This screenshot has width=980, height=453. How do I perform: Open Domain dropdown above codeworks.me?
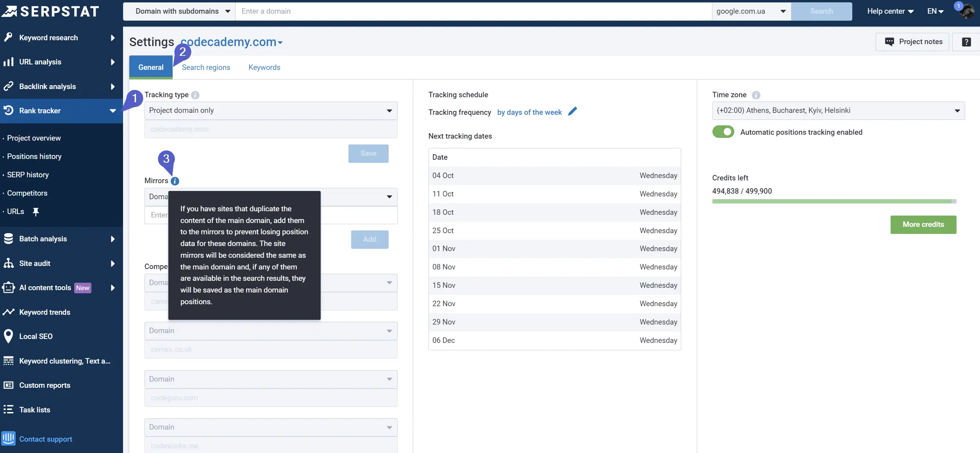pyautogui.click(x=271, y=427)
